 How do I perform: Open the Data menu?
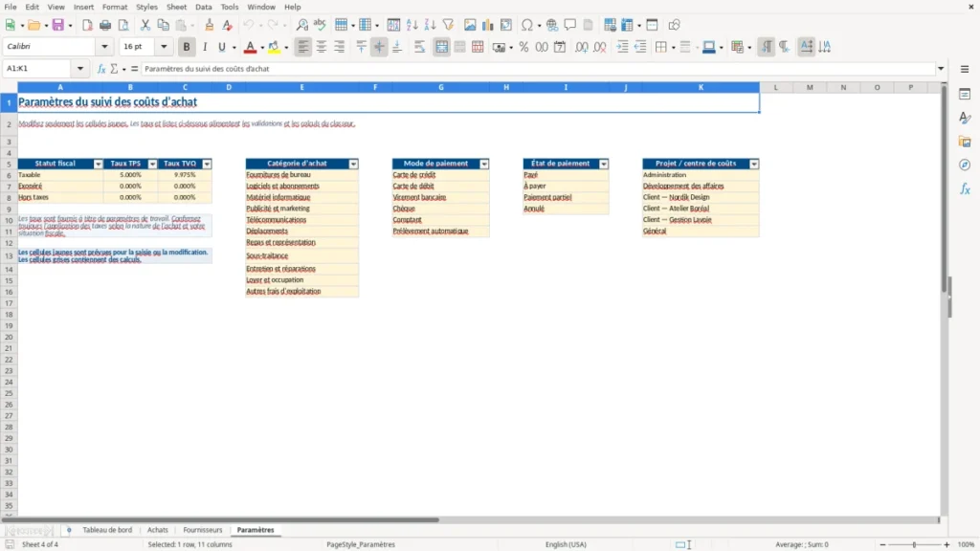point(204,7)
